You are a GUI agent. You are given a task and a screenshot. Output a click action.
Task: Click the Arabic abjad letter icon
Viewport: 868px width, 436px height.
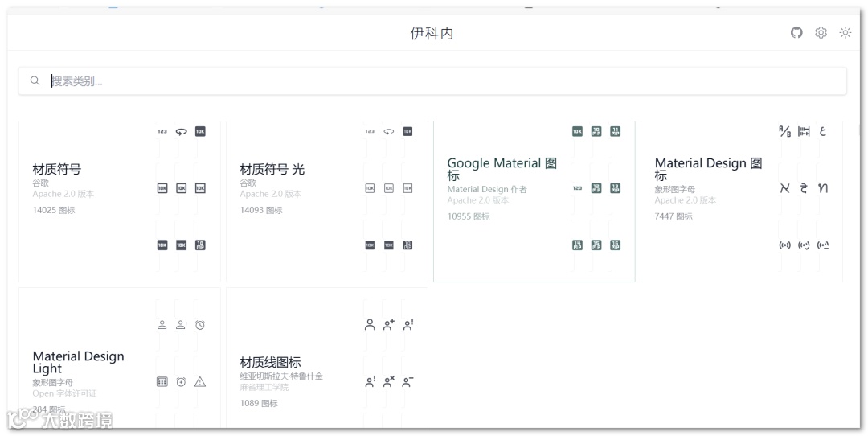823,131
